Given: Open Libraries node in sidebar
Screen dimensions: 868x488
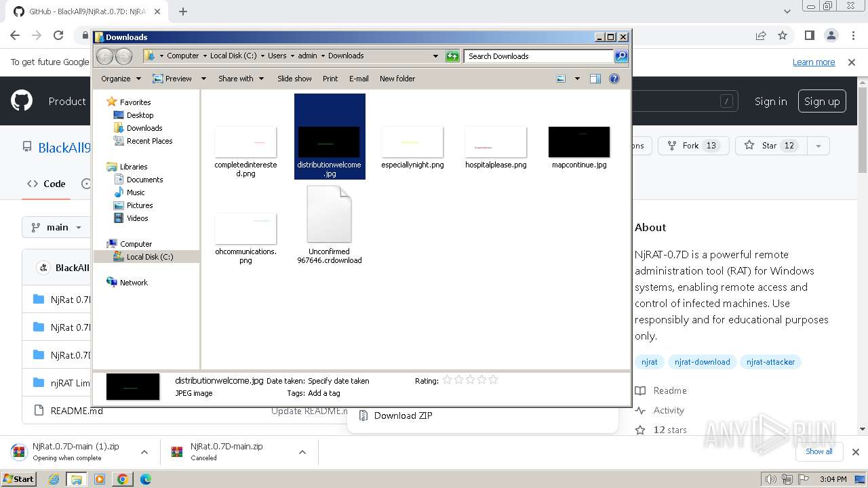Looking at the screenshot, I should (x=134, y=167).
